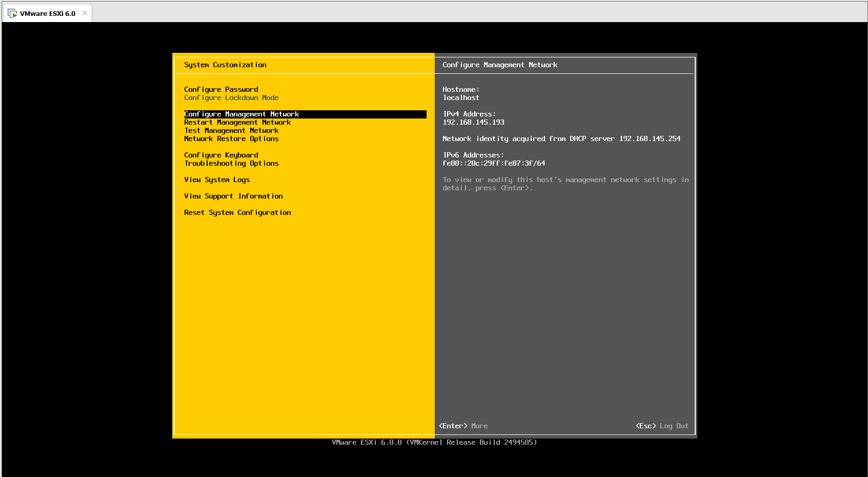Click the right-panel Configure Management Network title
Viewport: 868px width, 477px height.
500,65
